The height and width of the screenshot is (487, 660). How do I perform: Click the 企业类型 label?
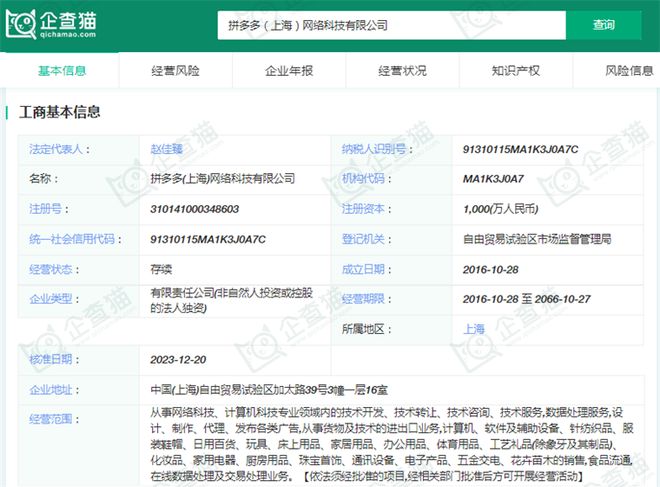click(x=51, y=299)
